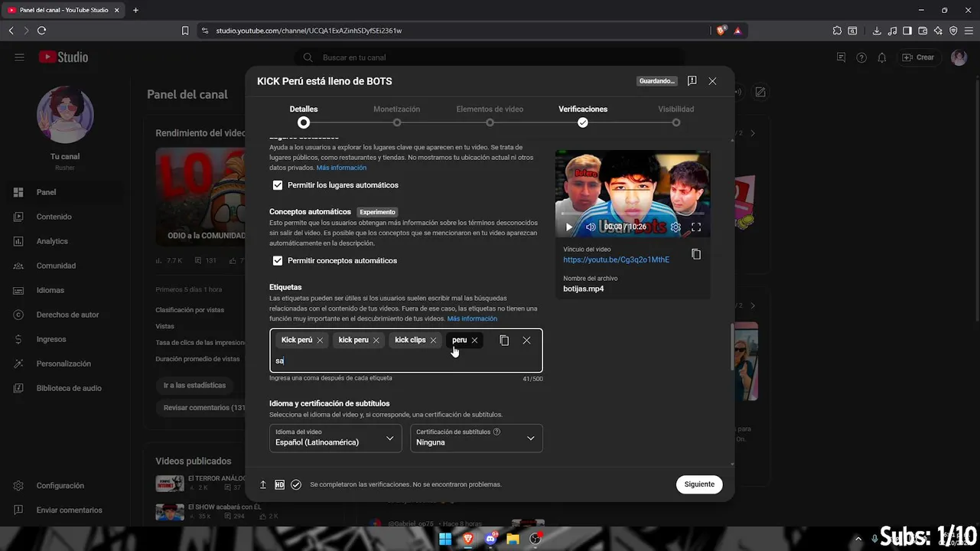The width and height of the screenshot is (980, 551).
Task: Open Discord from the Windows taskbar
Action: tap(490, 539)
